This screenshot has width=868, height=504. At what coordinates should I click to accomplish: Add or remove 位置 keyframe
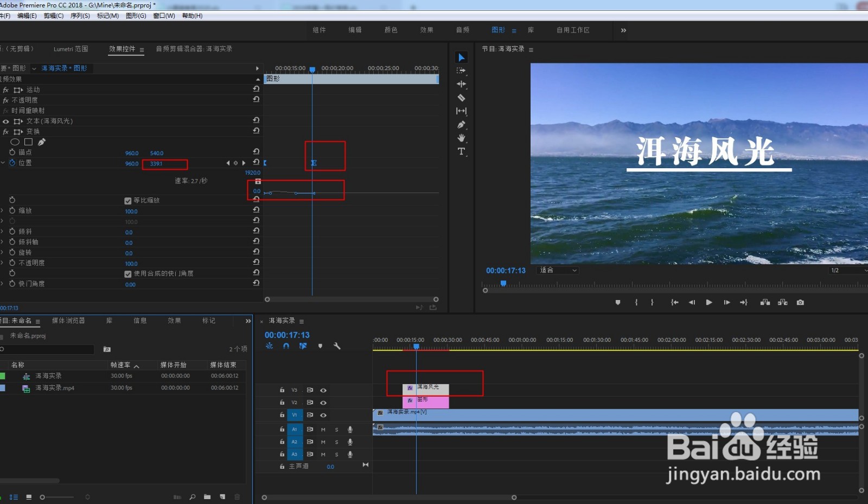click(x=235, y=163)
